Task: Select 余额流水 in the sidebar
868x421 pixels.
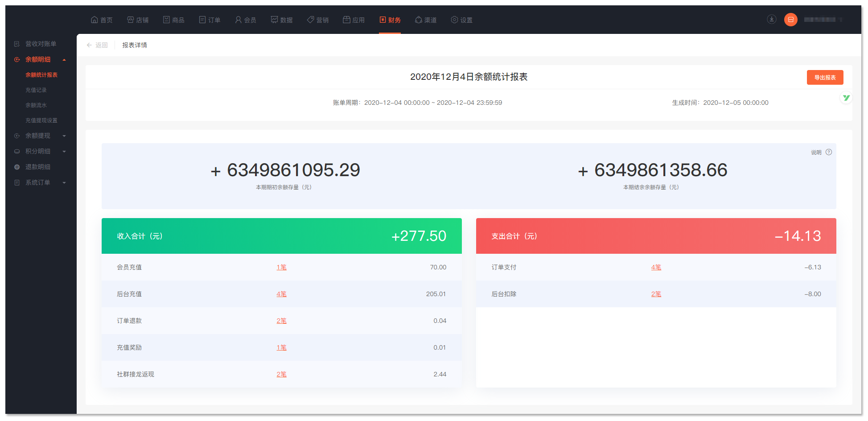Action: pos(36,105)
